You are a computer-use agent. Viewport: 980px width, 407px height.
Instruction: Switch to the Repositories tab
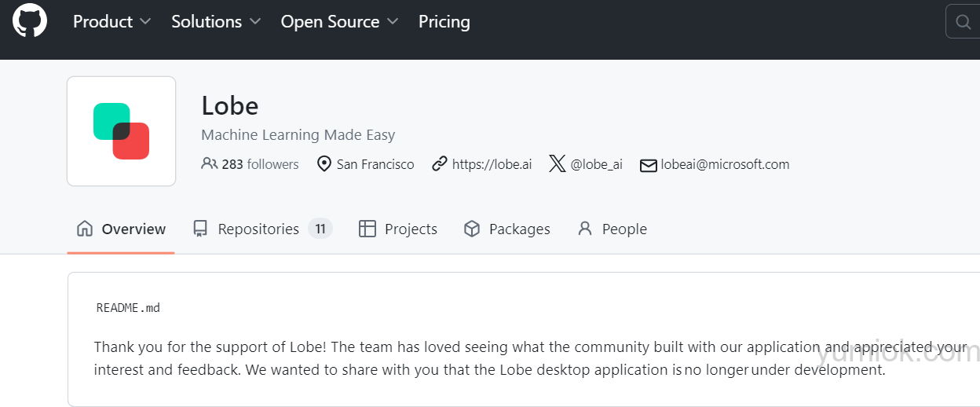point(262,229)
